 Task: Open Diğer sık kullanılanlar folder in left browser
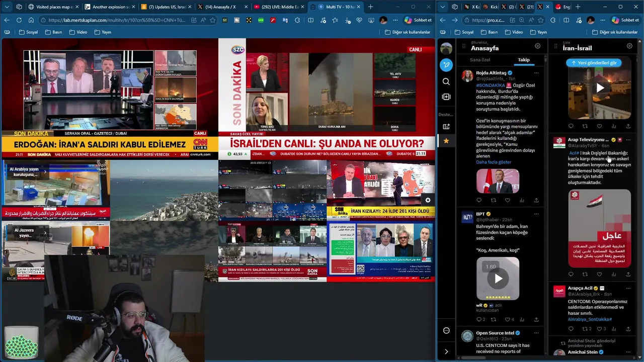(408, 32)
